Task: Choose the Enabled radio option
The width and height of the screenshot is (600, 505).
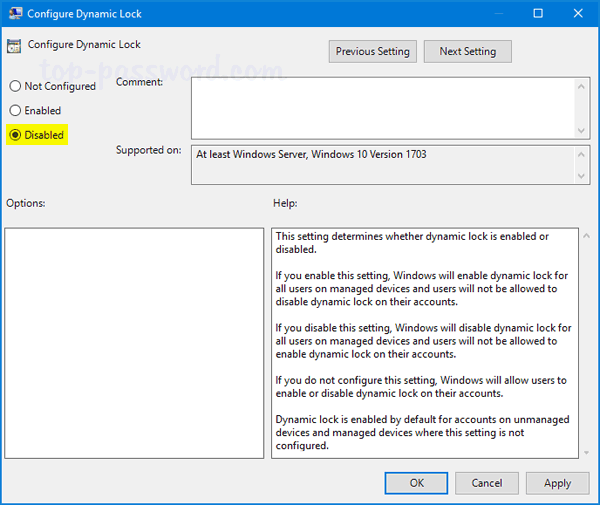Action: point(15,111)
